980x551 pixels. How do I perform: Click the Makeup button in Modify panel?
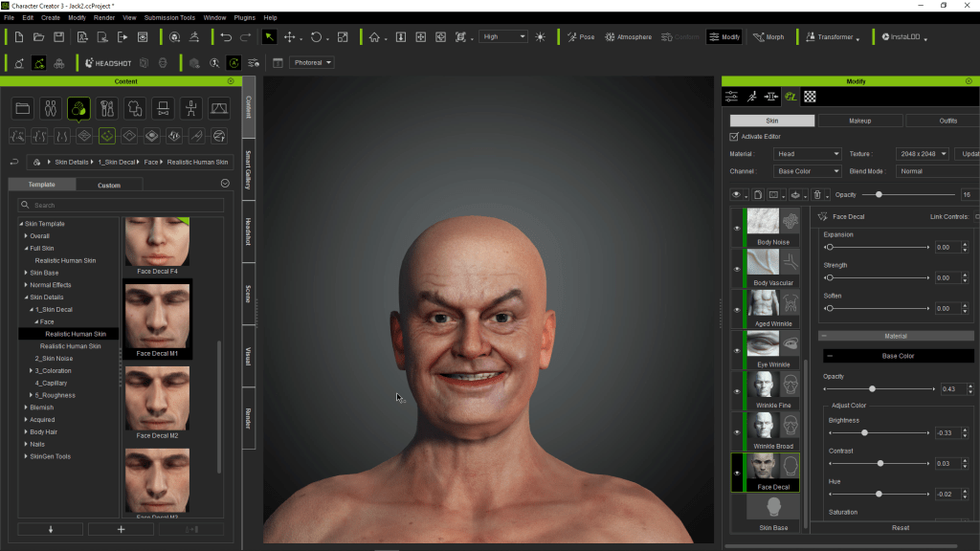[859, 121]
